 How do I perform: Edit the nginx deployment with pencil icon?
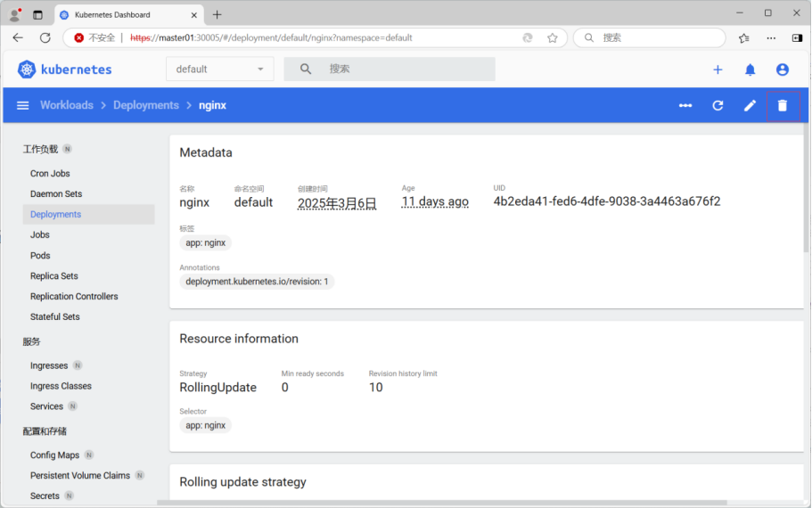click(750, 106)
